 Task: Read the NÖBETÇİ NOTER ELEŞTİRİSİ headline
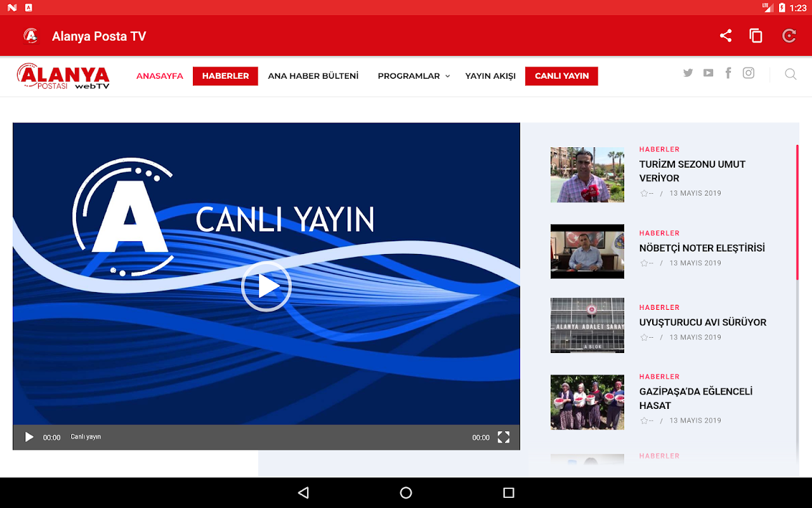702,248
